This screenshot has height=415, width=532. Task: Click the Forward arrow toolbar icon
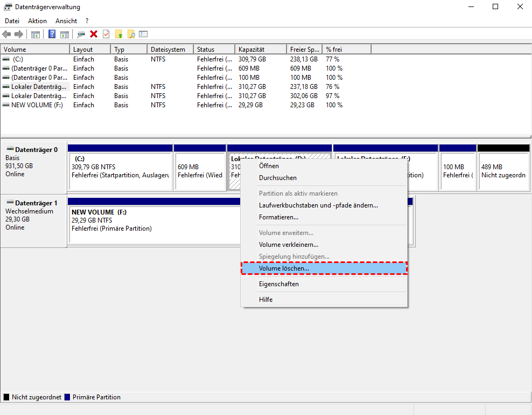19,34
